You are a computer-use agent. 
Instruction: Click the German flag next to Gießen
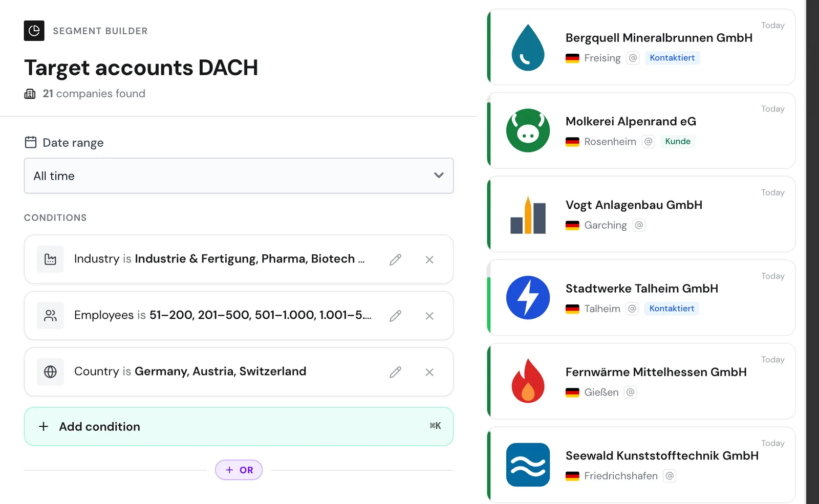pyautogui.click(x=572, y=393)
